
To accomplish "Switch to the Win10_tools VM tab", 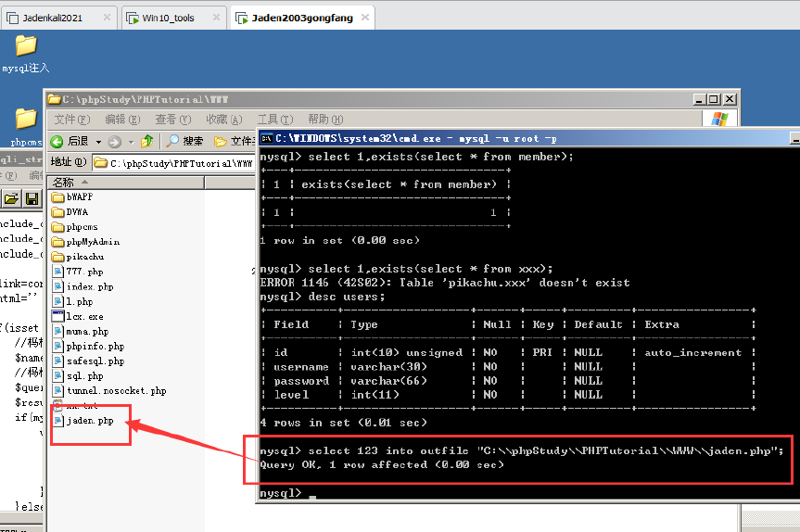I will coord(168,18).
